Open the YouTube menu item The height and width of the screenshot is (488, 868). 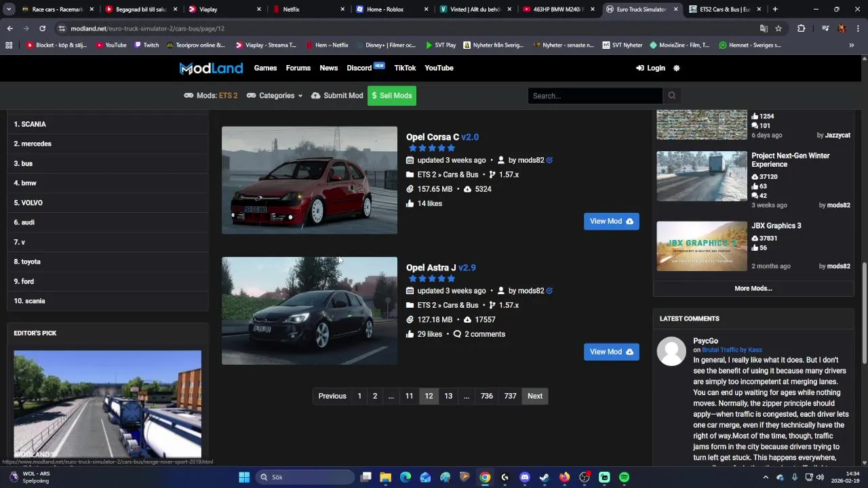click(x=439, y=68)
